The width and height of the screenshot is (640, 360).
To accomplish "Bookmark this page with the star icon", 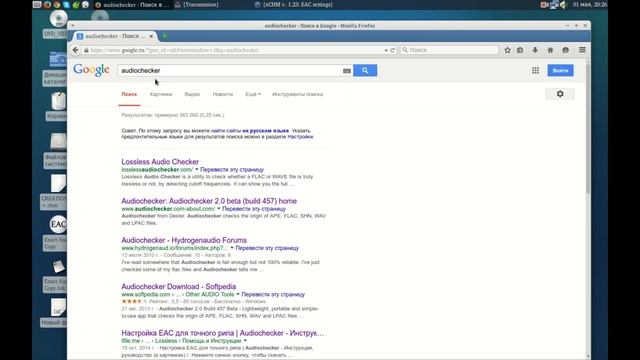I will click(x=507, y=50).
